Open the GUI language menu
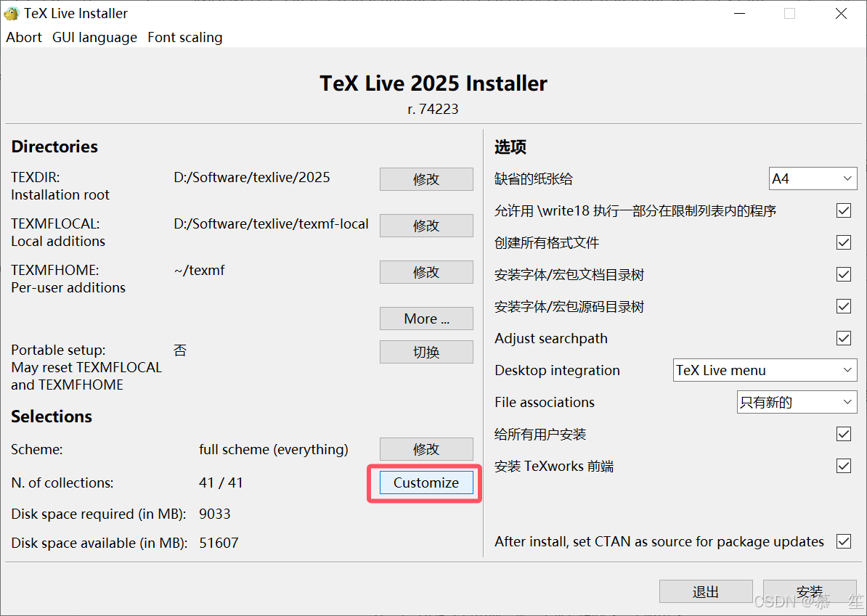 click(94, 38)
